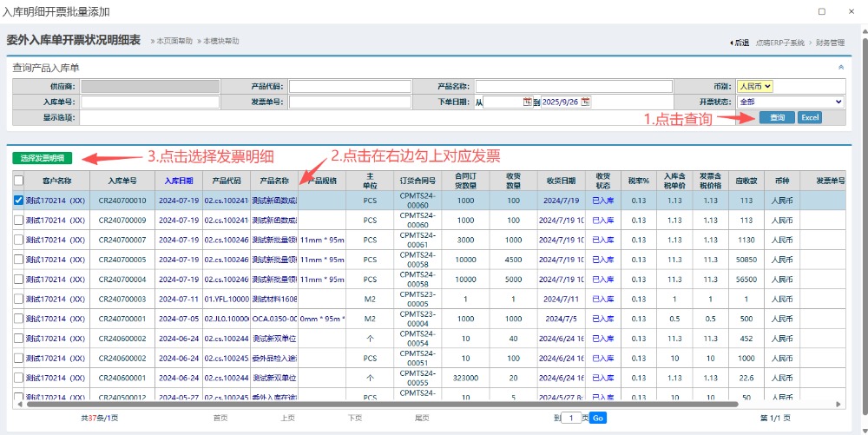Open the start date calendar picker icon
The image size is (868, 435).
pos(528,102)
